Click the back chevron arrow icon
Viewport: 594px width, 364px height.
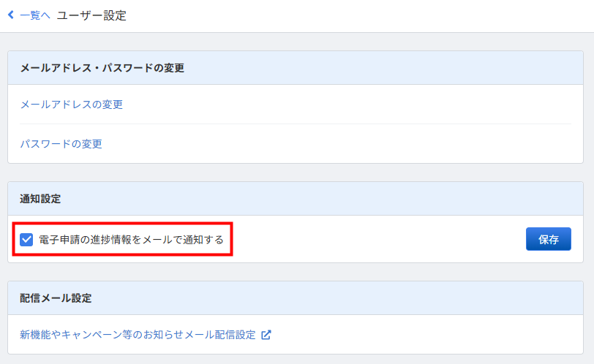11,15
